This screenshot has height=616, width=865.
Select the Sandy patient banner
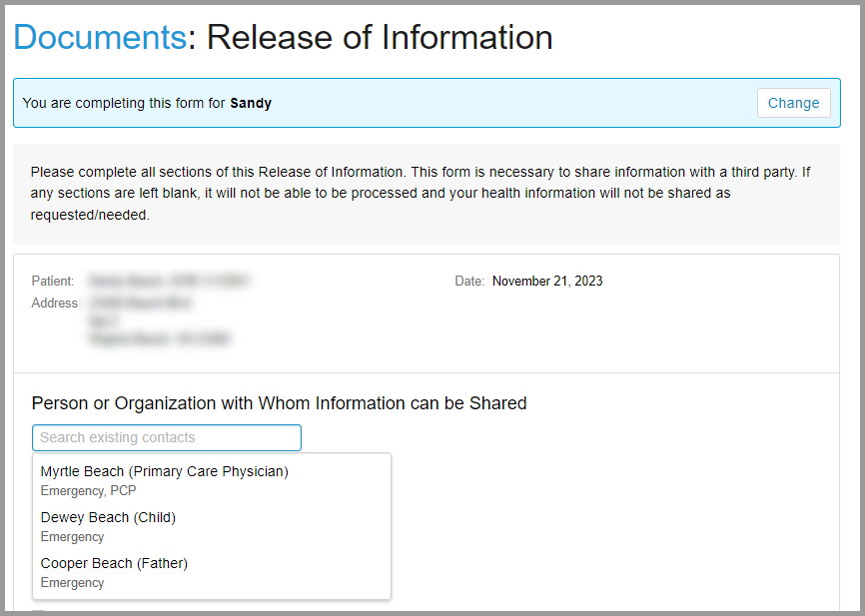432,103
